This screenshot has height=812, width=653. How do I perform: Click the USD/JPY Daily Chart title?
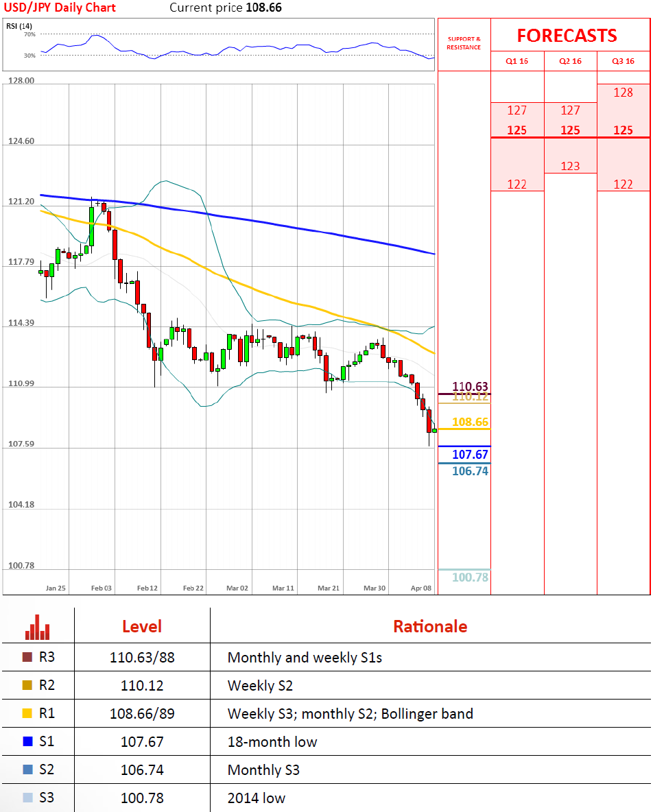[x=60, y=8]
